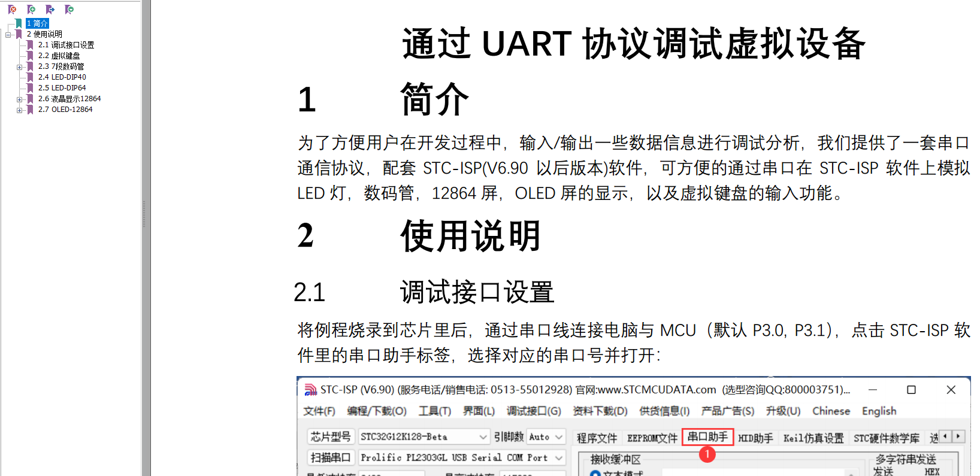Click the 芯片型号 button
The height and width of the screenshot is (476, 980).
click(331, 436)
